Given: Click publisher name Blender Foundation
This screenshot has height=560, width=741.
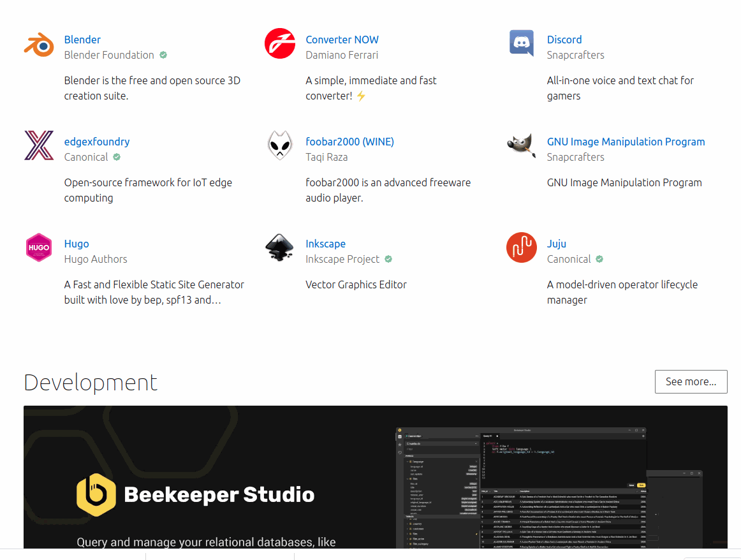Looking at the screenshot, I should [109, 55].
